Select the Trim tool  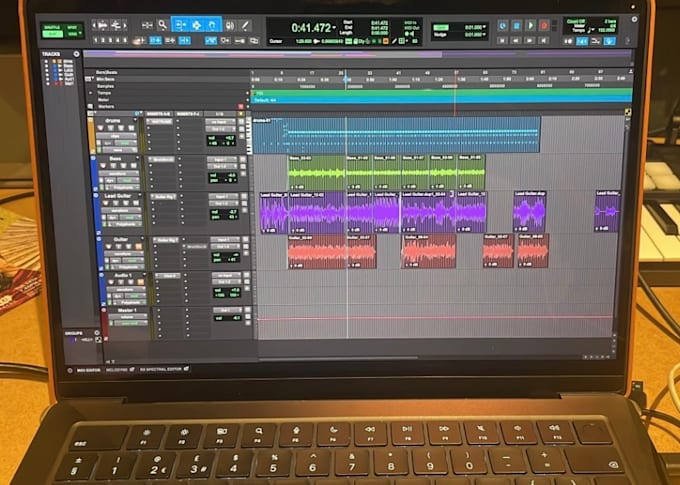click(x=179, y=25)
